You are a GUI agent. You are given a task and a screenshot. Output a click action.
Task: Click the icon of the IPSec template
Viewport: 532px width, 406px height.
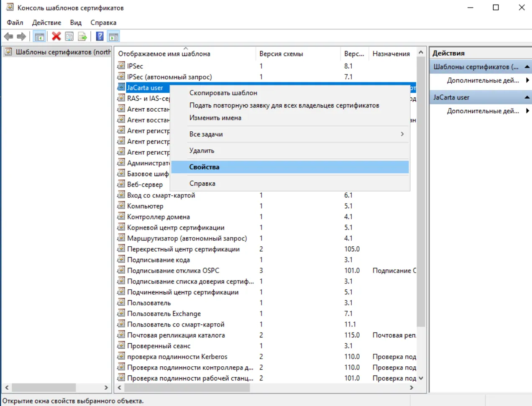tap(121, 66)
